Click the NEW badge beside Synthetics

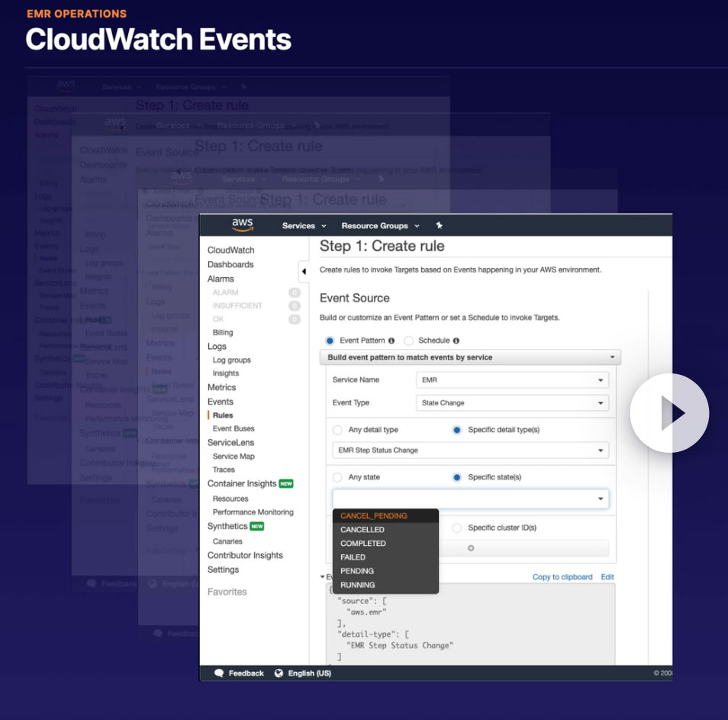click(256, 526)
